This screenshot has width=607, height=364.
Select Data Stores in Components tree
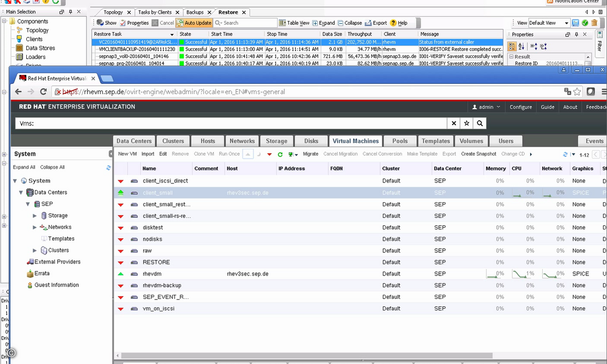point(40,48)
